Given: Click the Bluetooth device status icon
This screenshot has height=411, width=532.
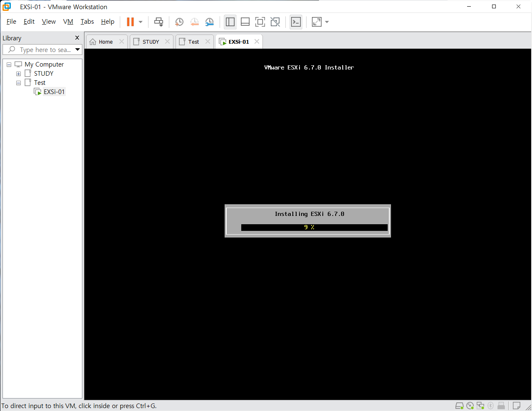Looking at the screenshot, I should (491, 406).
